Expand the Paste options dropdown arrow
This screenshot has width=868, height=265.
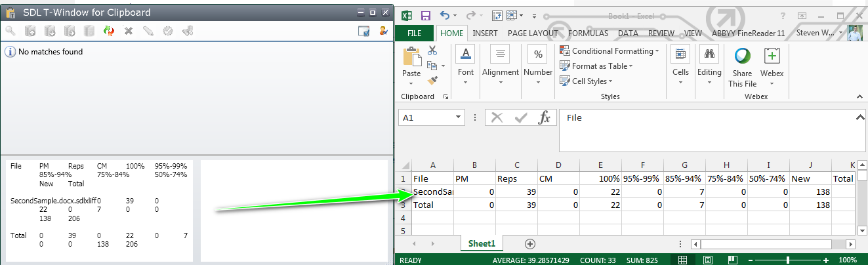(x=412, y=83)
